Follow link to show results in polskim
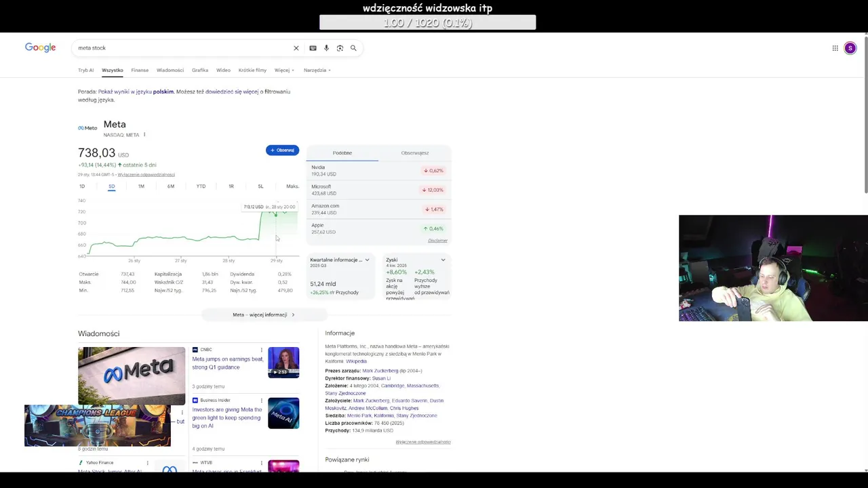 tap(136, 91)
